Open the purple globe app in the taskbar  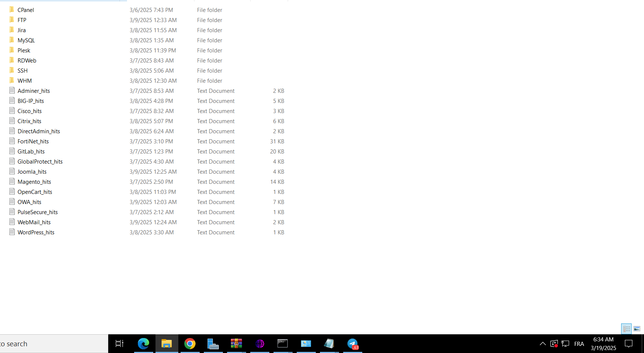260,344
